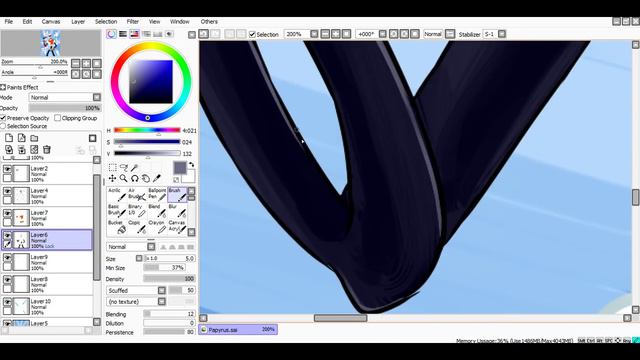
Task: Open the Window menu
Action: 180,22
